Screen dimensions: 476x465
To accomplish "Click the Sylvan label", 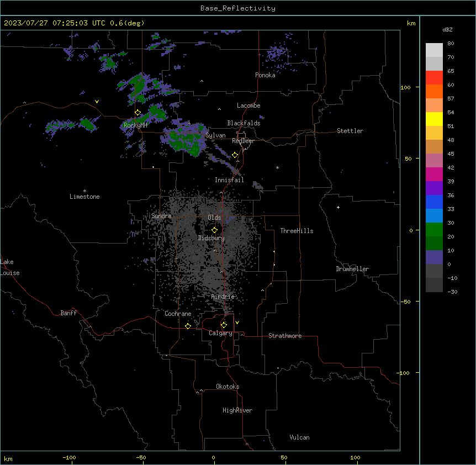I will pos(215,135).
